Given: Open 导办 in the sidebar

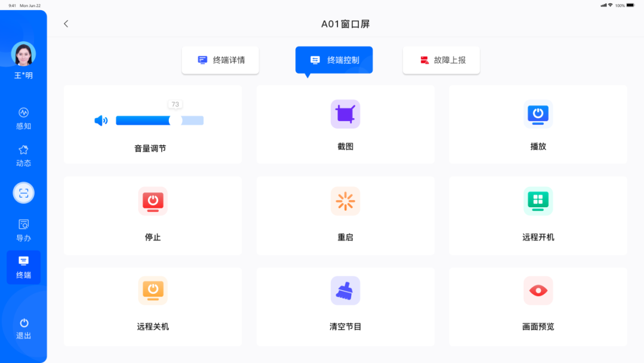Looking at the screenshot, I should point(24,230).
